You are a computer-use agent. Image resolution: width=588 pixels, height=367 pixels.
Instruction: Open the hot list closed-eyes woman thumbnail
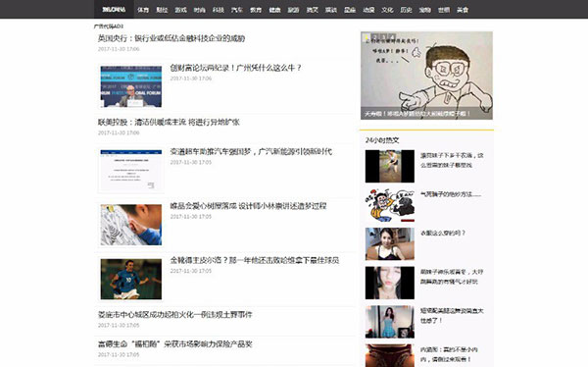click(390, 283)
